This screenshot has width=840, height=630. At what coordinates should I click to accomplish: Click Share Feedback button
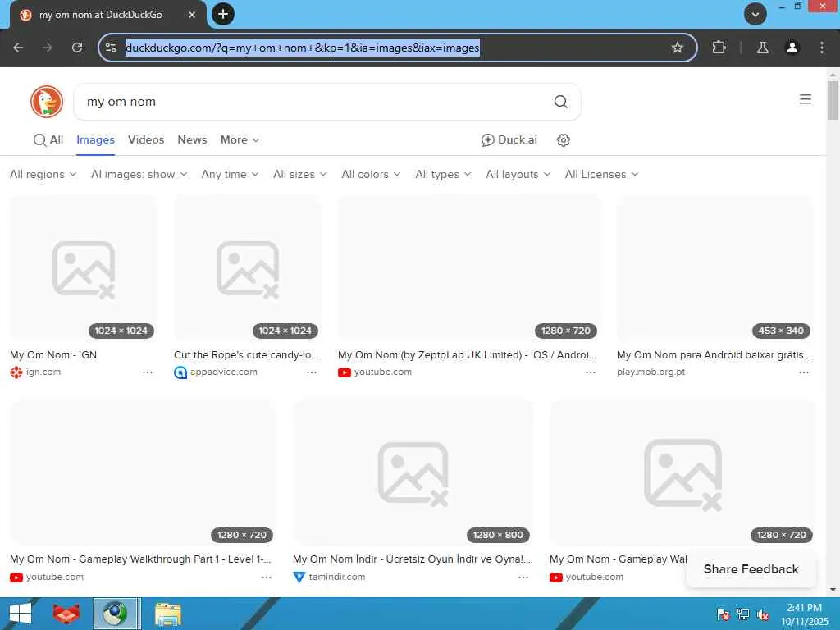click(751, 569)
